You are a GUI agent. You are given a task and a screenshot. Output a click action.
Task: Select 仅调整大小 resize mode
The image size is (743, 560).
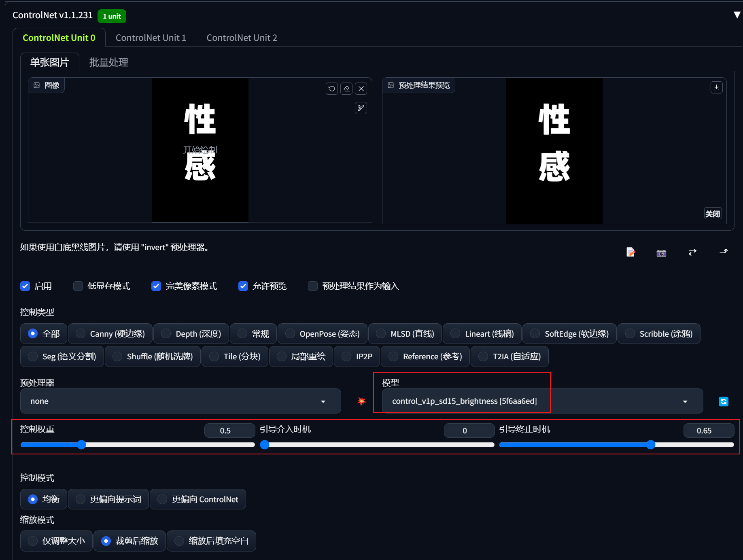pos(57,541)
